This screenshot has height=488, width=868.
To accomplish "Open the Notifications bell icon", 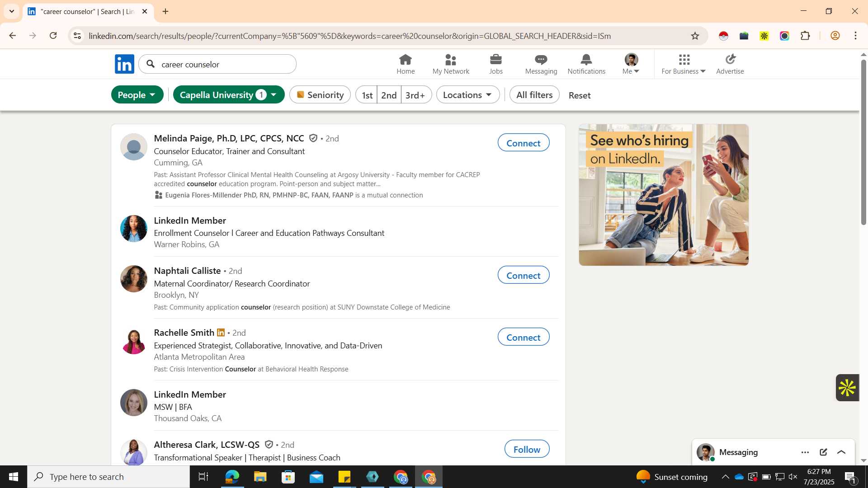I will (x=586, y=64).
